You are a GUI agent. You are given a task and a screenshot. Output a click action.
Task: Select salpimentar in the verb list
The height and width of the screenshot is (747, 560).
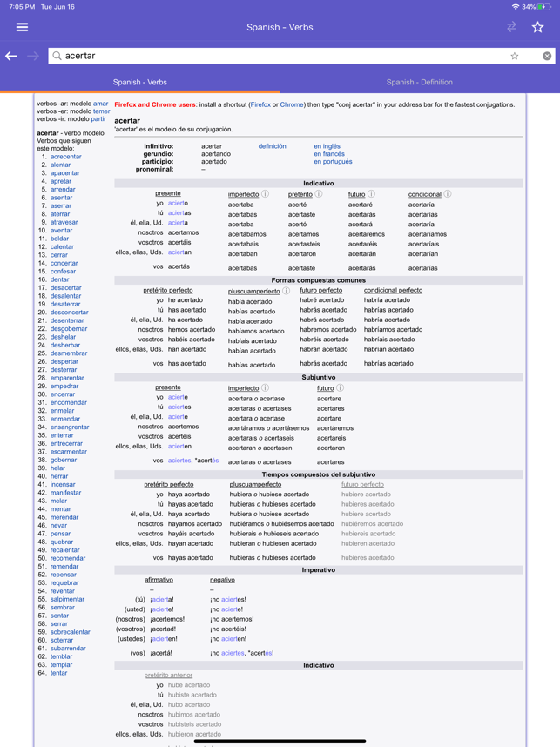pyautogui.click(x=67, y=599)
